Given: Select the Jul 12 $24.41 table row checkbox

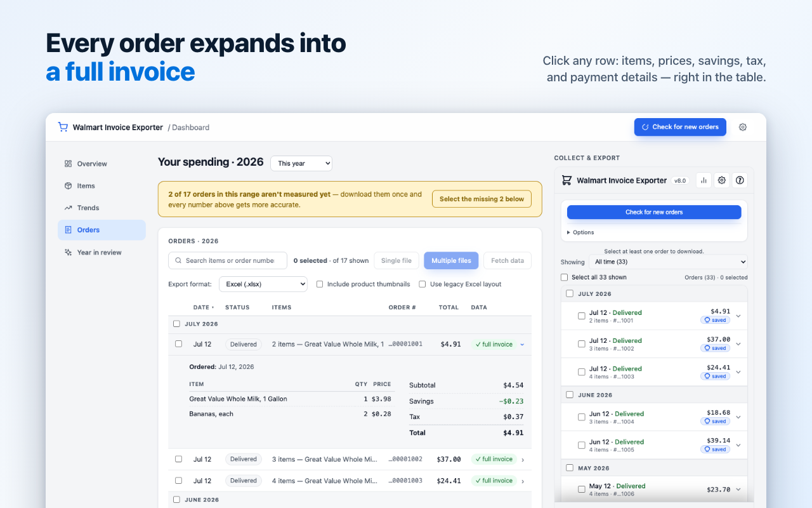Looking at the screenshot, I should (178, 481).
